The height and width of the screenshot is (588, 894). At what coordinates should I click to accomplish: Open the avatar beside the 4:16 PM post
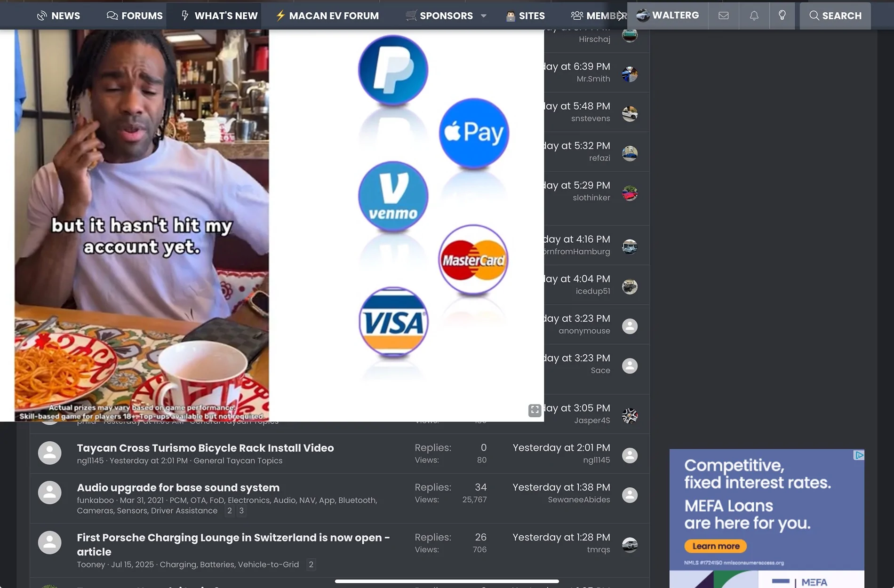tap(630, 246)
